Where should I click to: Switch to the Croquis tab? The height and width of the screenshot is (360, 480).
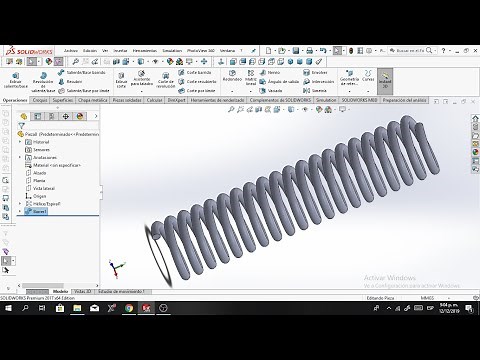click(40, 100)
